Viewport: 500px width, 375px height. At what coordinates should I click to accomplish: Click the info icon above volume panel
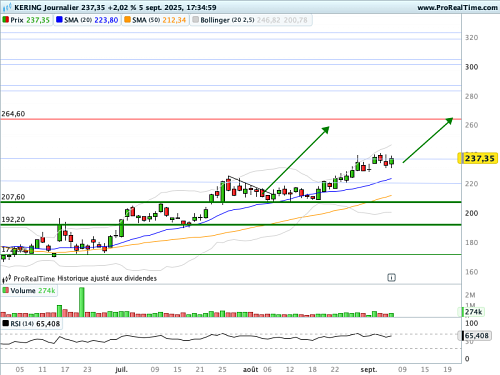[x=391, y=277]
